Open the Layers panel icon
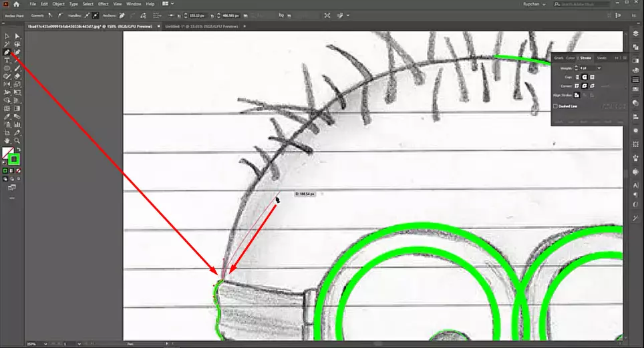 (636, 33)
